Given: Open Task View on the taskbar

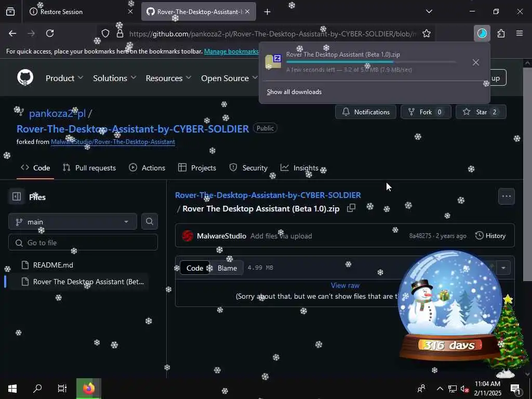Looking at the screenshot, I should [62, 389].
